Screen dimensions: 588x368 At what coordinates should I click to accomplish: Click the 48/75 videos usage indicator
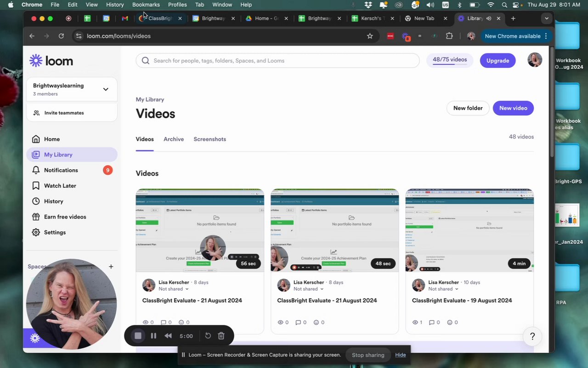450,60
